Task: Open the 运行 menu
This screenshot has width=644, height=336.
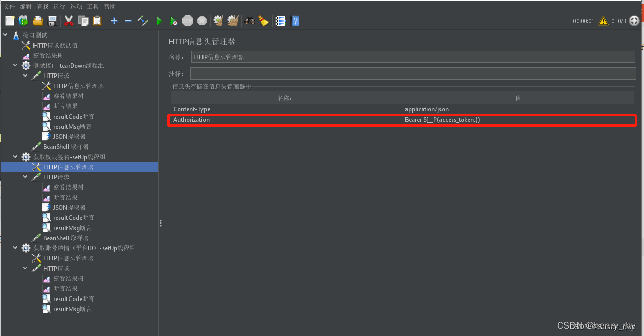Action: 59,7
